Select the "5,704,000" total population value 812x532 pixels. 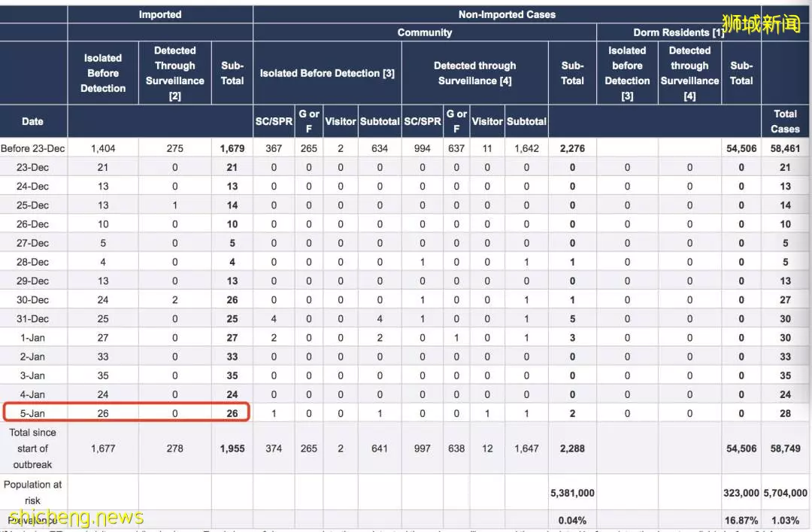click(x=785, y=493)
